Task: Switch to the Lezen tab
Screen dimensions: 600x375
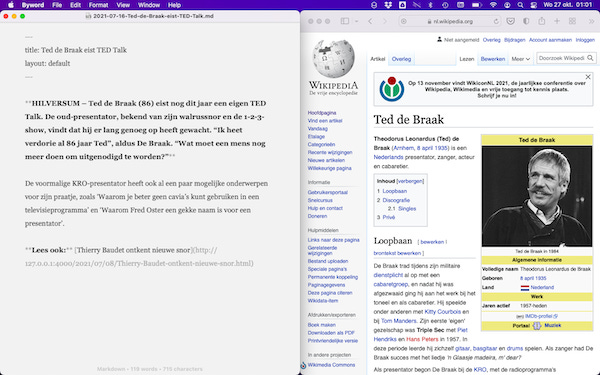Action: point(466,59)
